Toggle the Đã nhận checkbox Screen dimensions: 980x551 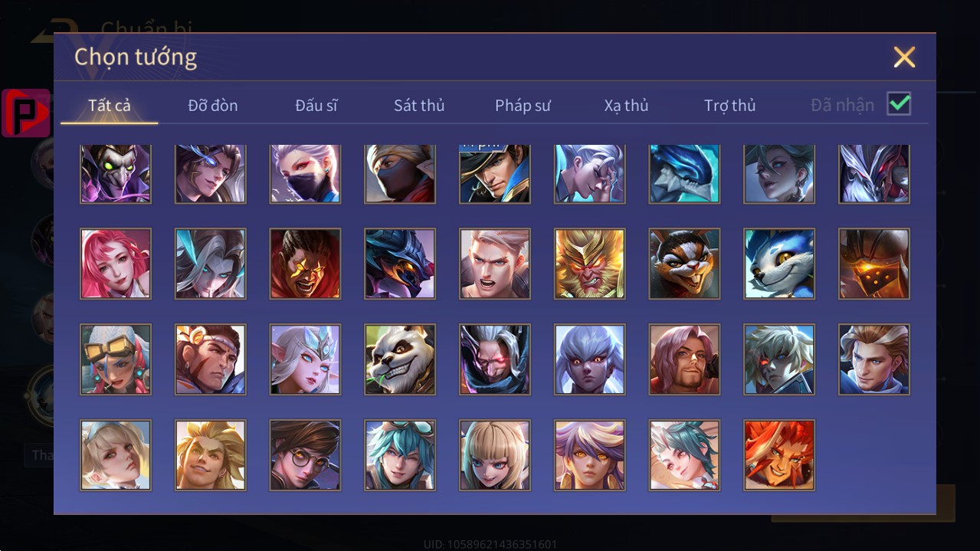click(x=899, y=103)
